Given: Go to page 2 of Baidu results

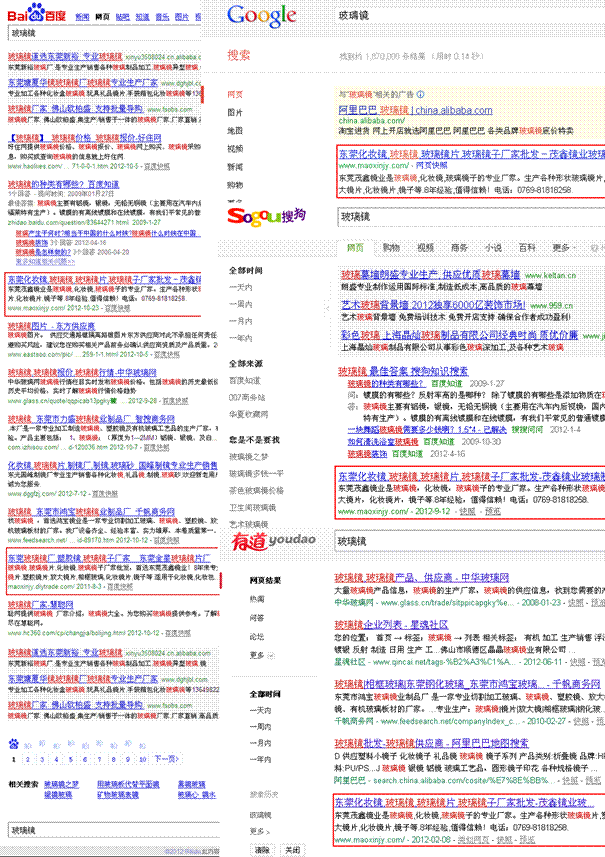Looking at the screenshot, I should pyautogui.click(x=27, y=759).
